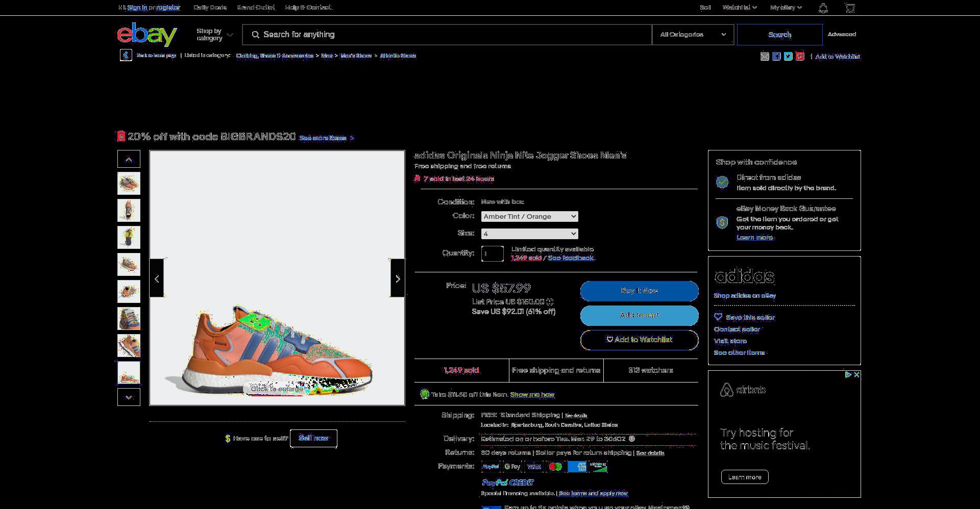
Task: Click Advanced search link
Action: pyautogui.click(x=842, y=34)
